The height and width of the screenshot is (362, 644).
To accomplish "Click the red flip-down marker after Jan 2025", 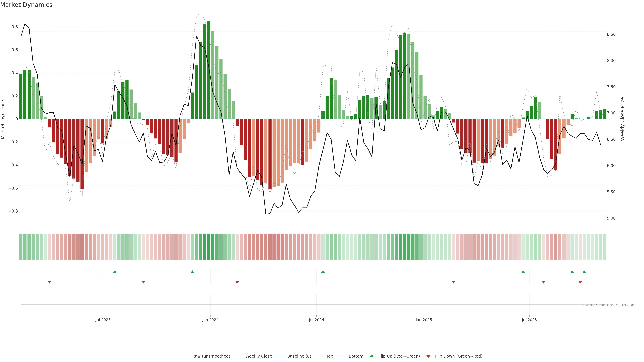I will (453, 282).
